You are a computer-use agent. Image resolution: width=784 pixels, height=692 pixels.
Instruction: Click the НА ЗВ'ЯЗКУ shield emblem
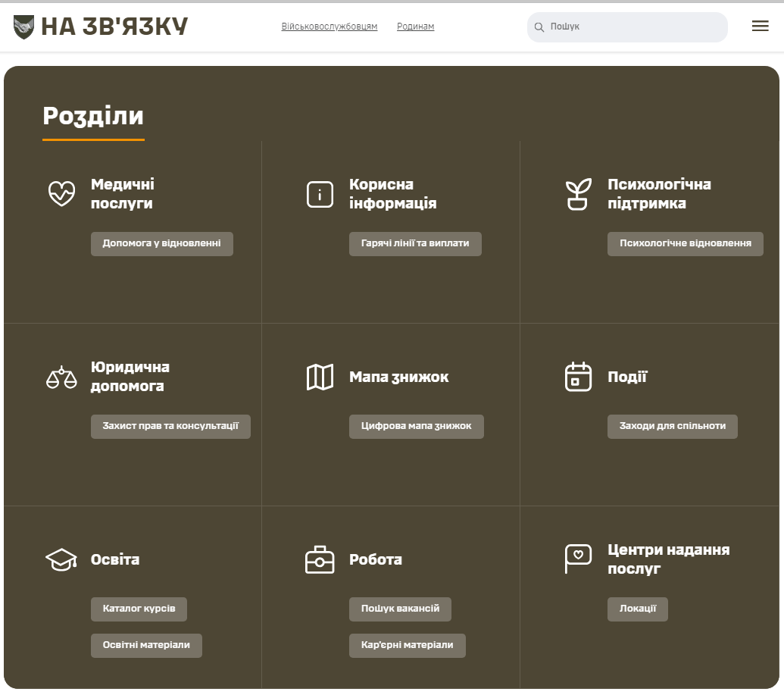(x=25, y=26)
